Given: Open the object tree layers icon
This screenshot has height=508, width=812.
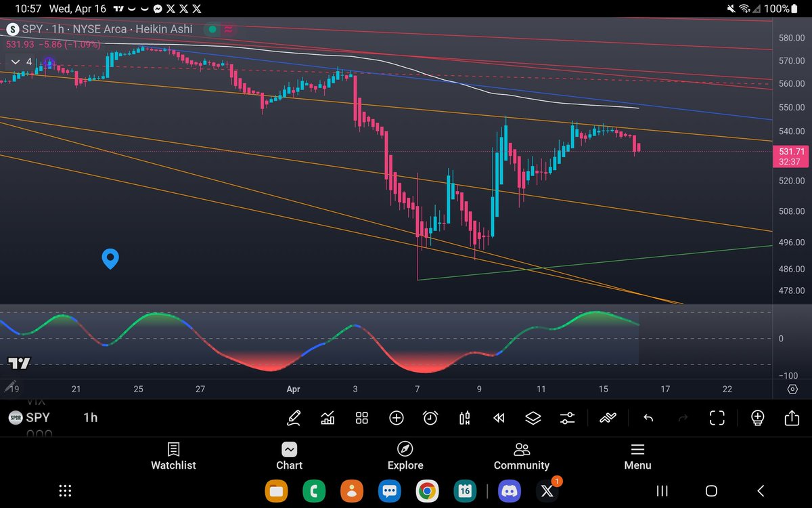Looking at the screenshot, I should [x=533, y=418].
